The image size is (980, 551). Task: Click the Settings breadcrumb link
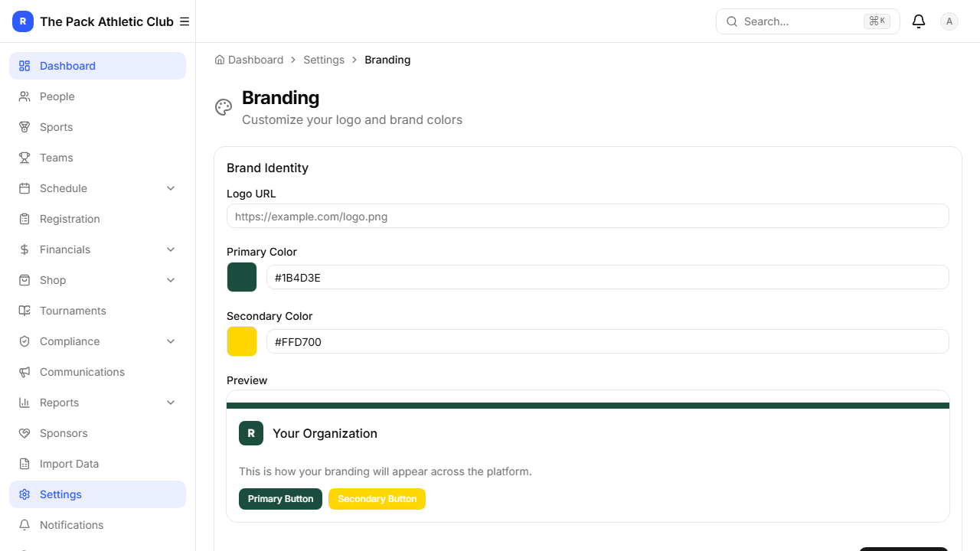pos(324,60)
